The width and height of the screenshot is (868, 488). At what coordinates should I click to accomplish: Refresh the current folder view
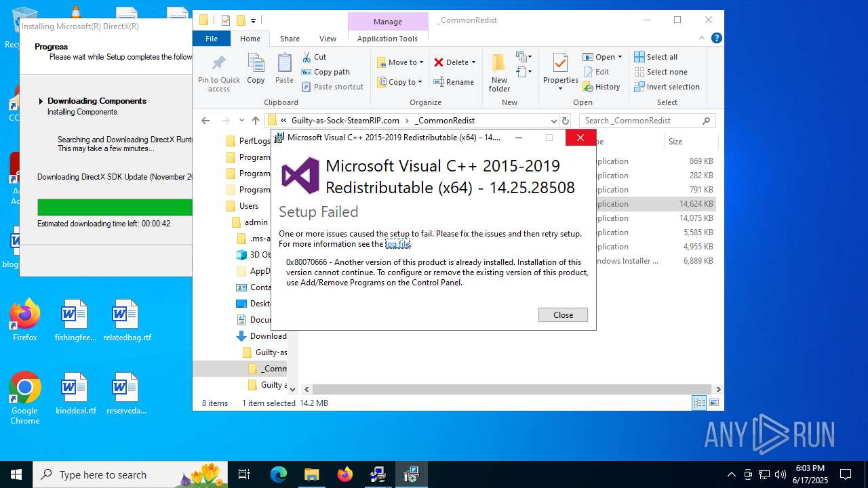coord(566,121)
